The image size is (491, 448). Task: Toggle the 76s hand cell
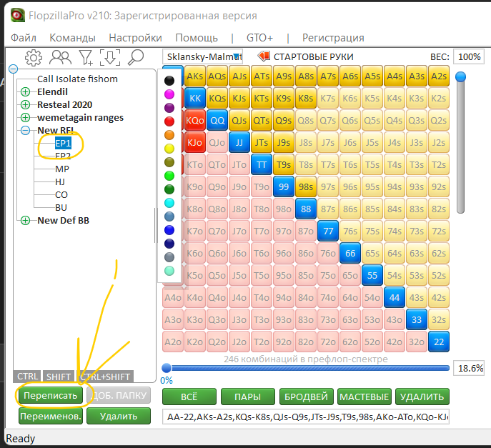(350, 231)
